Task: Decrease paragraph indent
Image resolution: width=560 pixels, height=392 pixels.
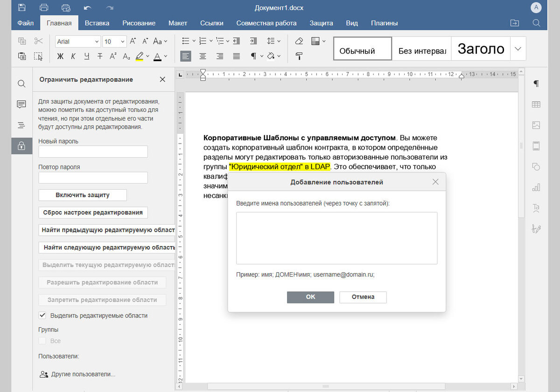Action: pos(237,41)
